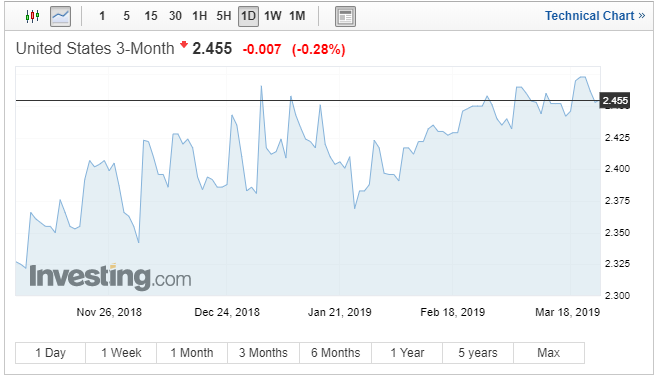Click the Feb 18, 2019 axis label
Image resolution: width=656 pixels, height=377 pixels.
pos(453,312)
